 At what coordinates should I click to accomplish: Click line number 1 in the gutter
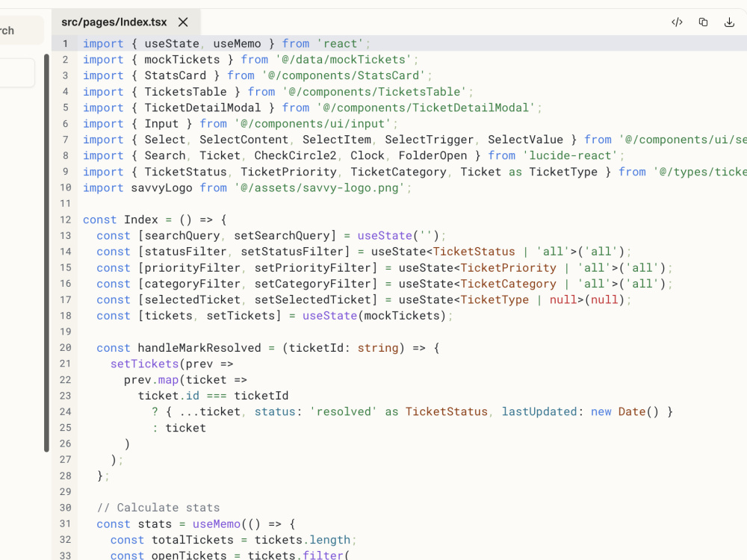click(65, 44)
